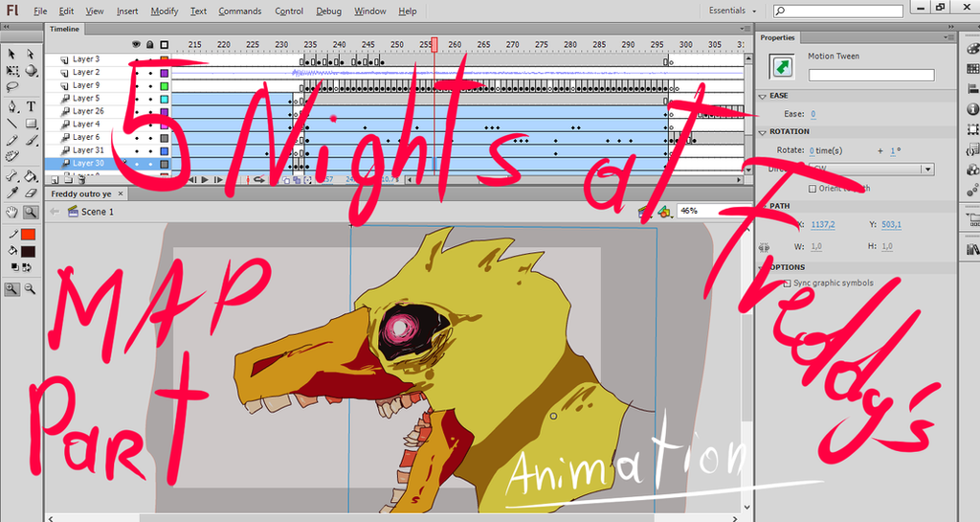Viewport: 980px width, 522px height.
Task: Collapse the EASE section
Action: coord(763,97)
